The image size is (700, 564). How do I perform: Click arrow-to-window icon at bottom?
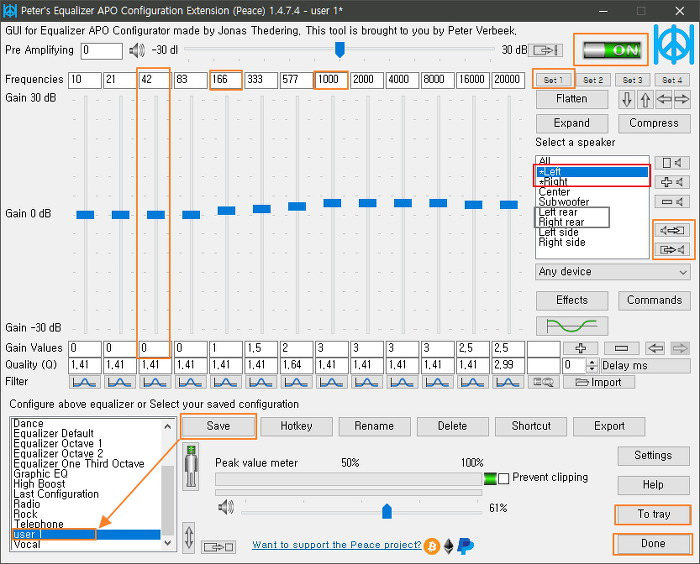[x=218, y=547]
